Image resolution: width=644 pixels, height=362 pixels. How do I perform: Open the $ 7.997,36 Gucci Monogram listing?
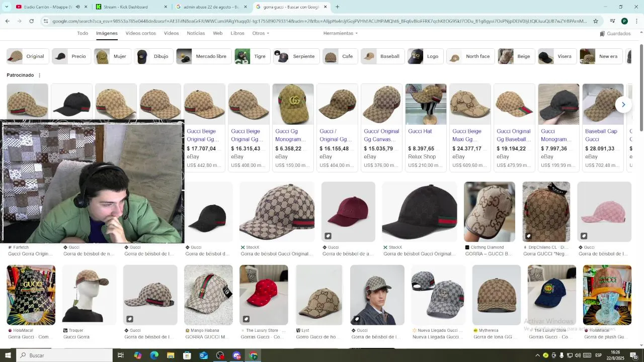click(x=558, y=128)
